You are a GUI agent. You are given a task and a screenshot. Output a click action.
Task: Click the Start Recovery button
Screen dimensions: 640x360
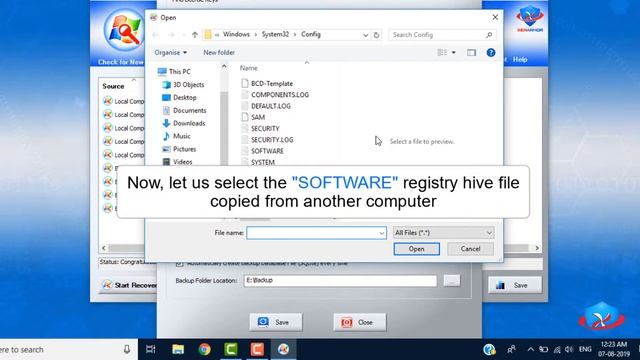pyautogui.click(x=128, y=285)
